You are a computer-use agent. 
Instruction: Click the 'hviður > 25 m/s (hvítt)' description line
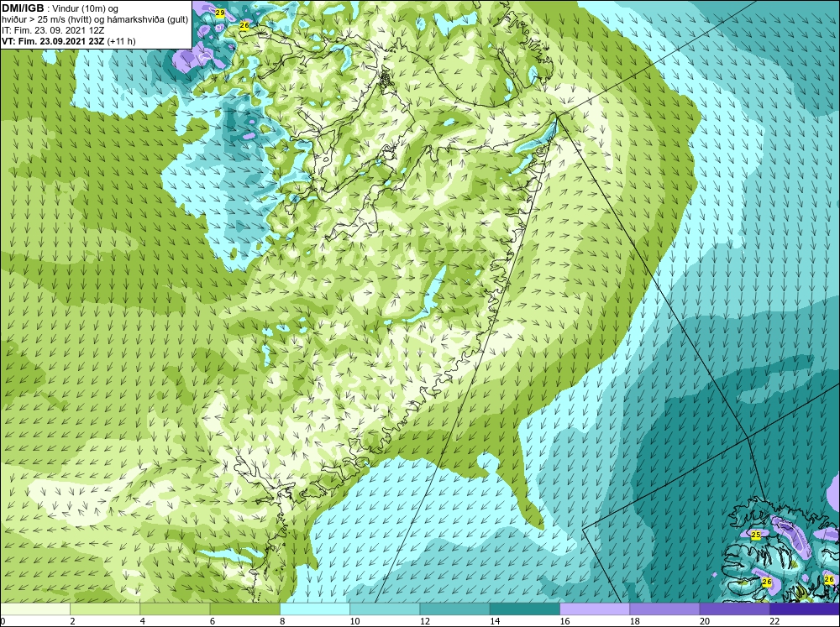94,19
